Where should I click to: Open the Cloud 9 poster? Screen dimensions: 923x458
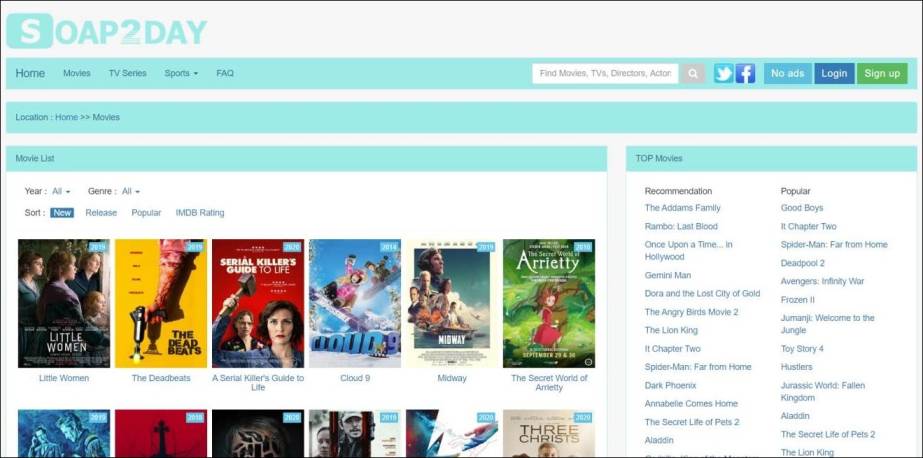[355, 303]
